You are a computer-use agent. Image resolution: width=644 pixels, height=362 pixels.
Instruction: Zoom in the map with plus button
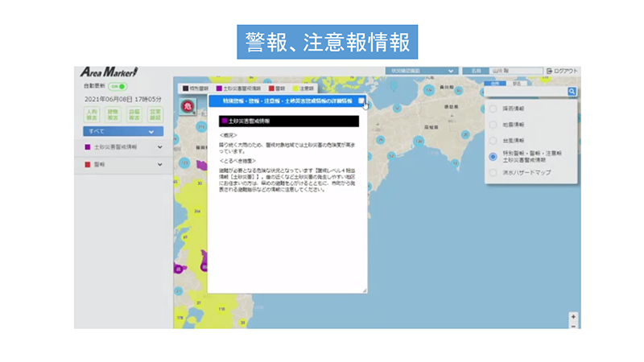573,316
